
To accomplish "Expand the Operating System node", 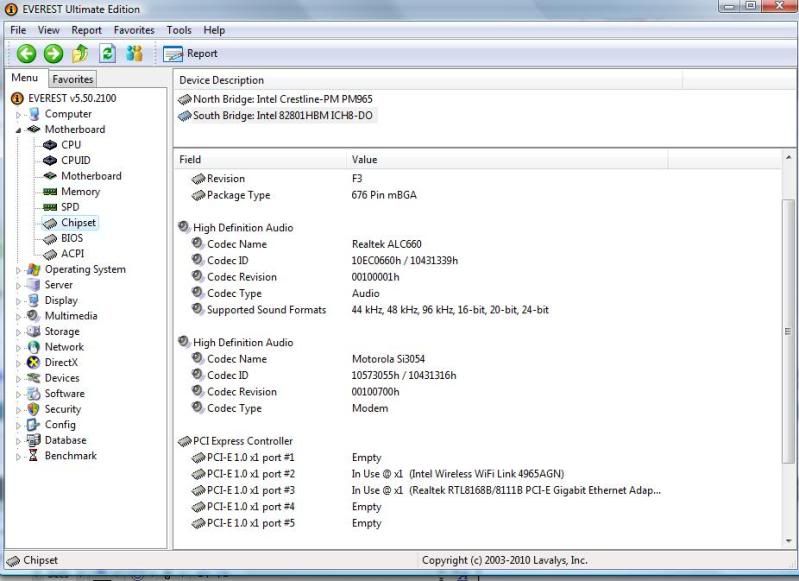I will [18, 270].
